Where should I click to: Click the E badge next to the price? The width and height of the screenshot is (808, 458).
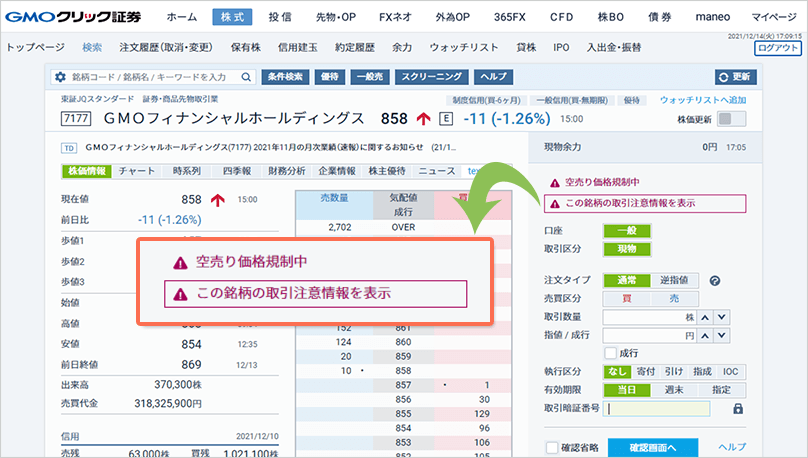pos(446,118)
